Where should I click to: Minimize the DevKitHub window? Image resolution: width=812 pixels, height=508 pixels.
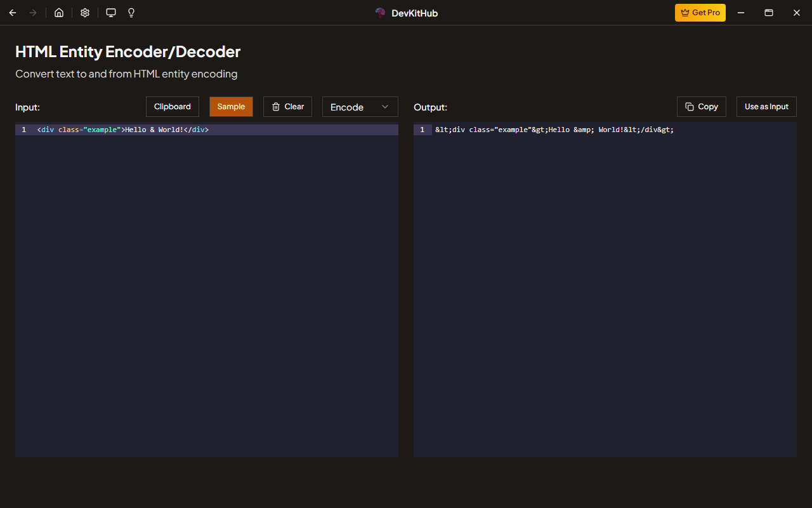741,13
